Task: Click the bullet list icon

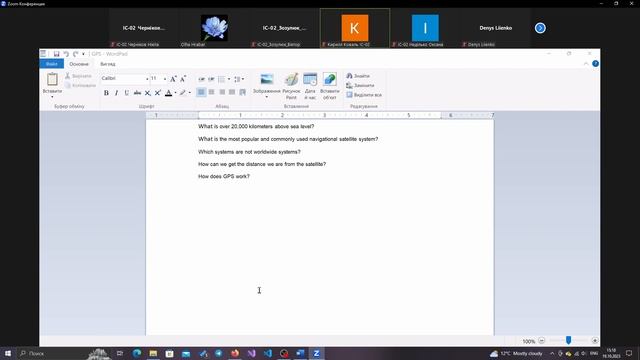Action: [221, 79]
